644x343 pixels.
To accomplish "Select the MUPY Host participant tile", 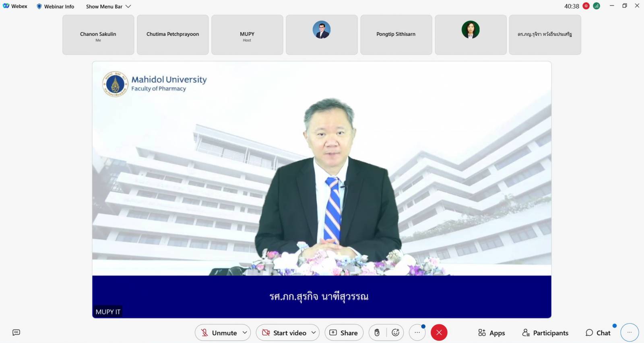I will click(x=247, y=35).
